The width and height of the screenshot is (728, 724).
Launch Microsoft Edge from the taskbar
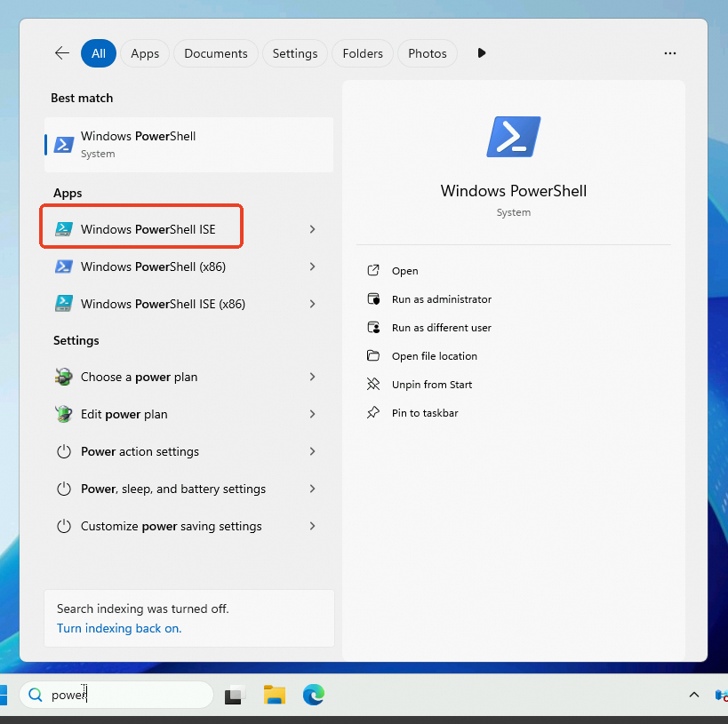tap(314, 695)
